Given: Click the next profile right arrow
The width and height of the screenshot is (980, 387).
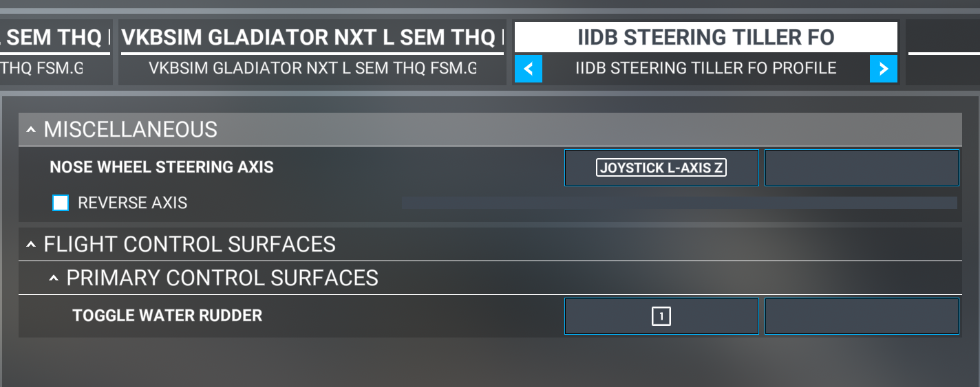Looking at the screenshot, I should (x=884, y=69).
